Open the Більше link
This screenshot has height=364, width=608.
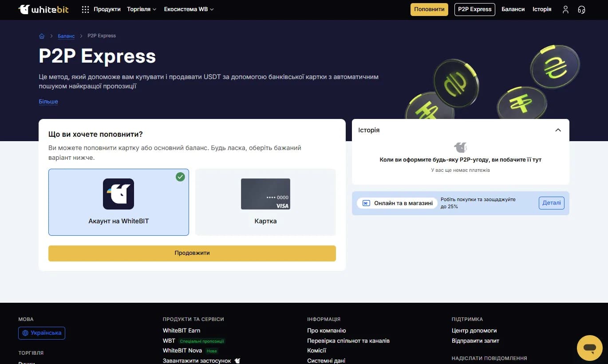coord(48,102)
